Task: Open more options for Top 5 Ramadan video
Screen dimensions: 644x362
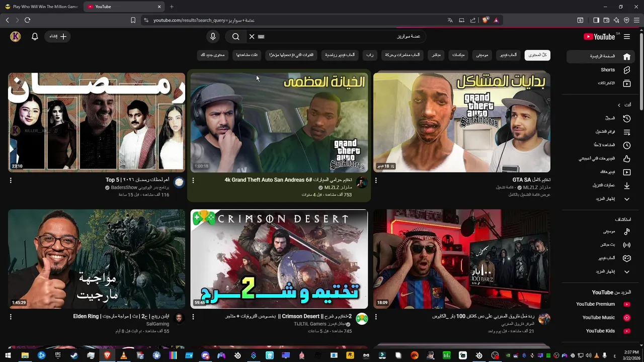Action: pos(11,180)
